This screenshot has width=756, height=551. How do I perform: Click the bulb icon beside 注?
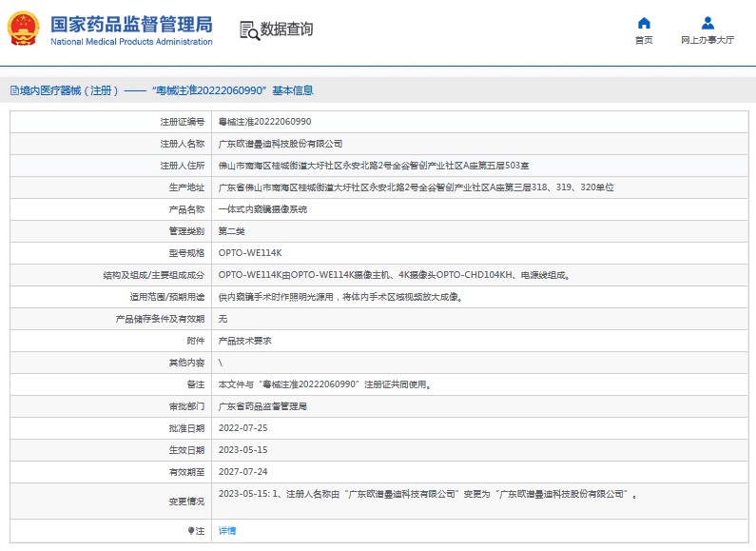(190, 531)
